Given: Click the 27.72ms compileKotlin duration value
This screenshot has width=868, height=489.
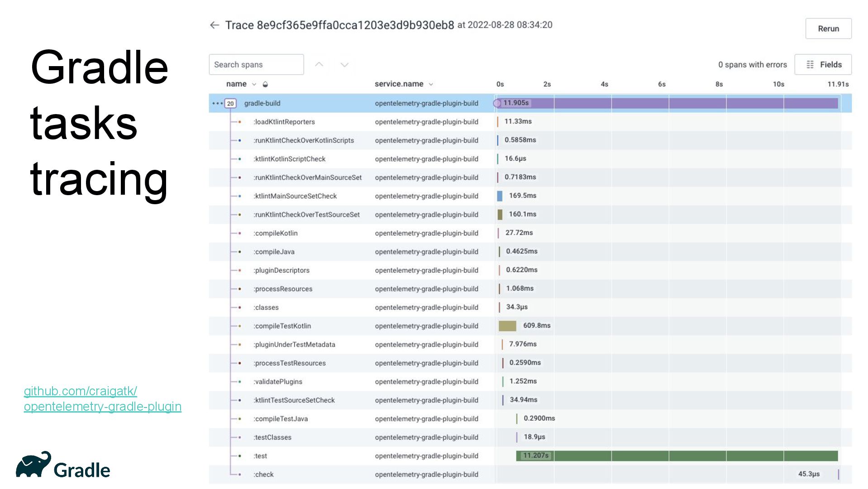Looking at the screenshot, I should [x=519, y=233].
